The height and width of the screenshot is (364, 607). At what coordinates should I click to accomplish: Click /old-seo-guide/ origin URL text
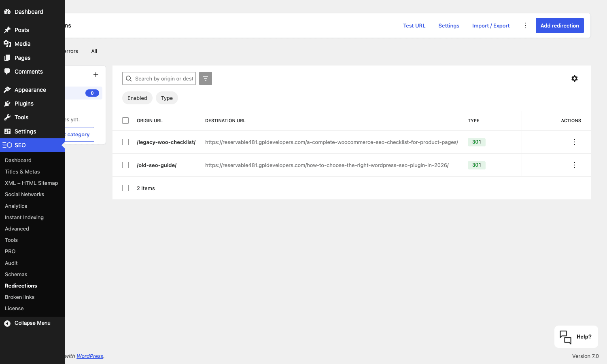157,165
